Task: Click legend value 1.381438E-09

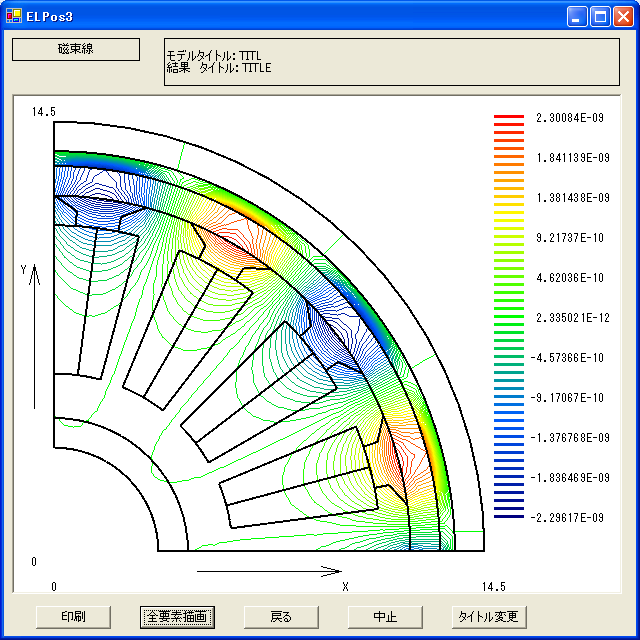Action: pos(573,198)
